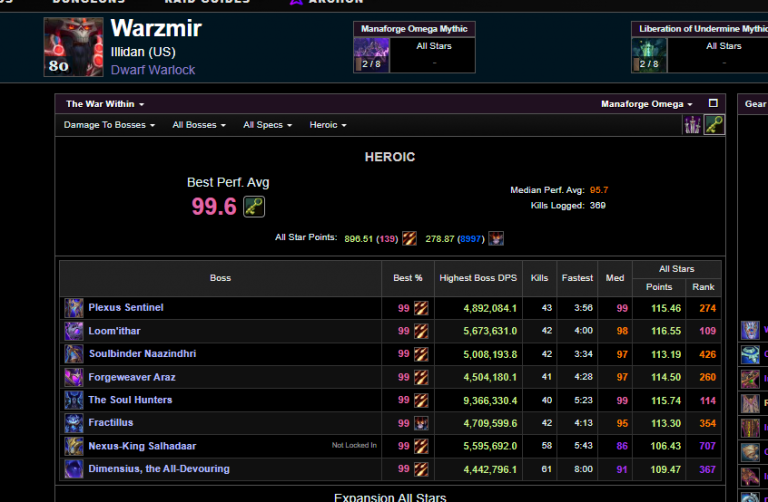The image size is (768, 502).
Task: Open Damage To Bosses metric dropdown
Action: [x=109, y=125]
